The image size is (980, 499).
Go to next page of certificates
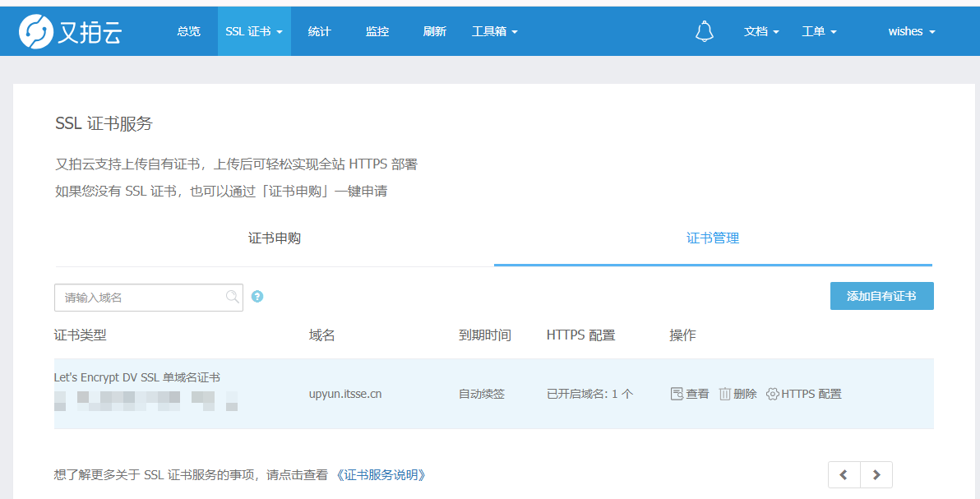tap(876, 474)
